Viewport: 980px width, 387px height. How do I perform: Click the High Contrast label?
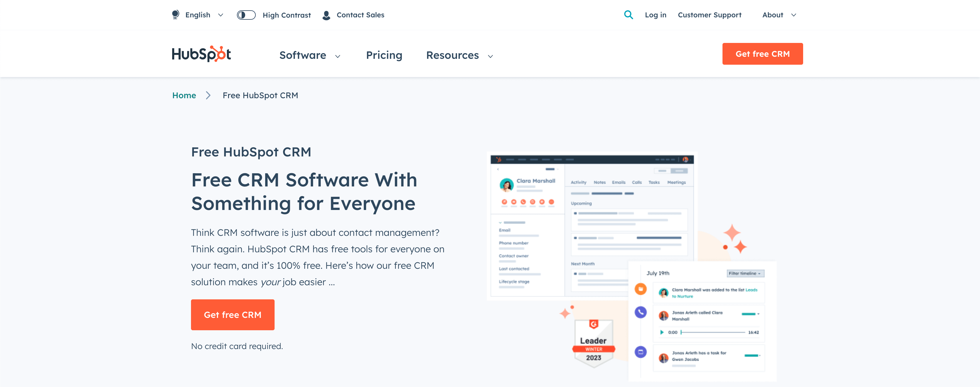[286, 15]
